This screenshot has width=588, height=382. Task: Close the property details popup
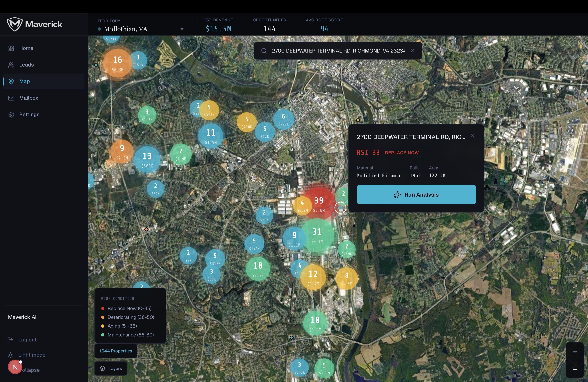coord(473,136)
